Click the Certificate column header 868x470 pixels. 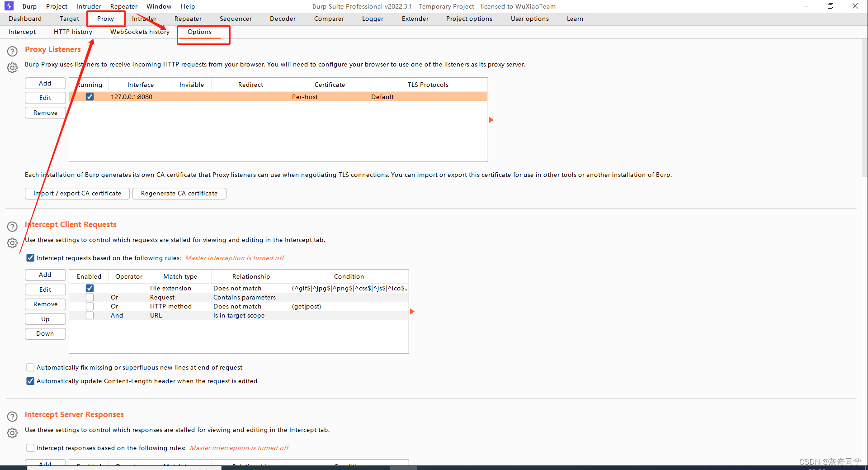coord(330,85)
